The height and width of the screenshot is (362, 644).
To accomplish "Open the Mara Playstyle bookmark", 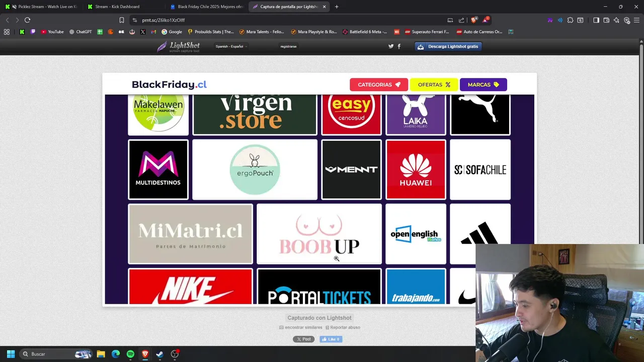I will [314, 32].
